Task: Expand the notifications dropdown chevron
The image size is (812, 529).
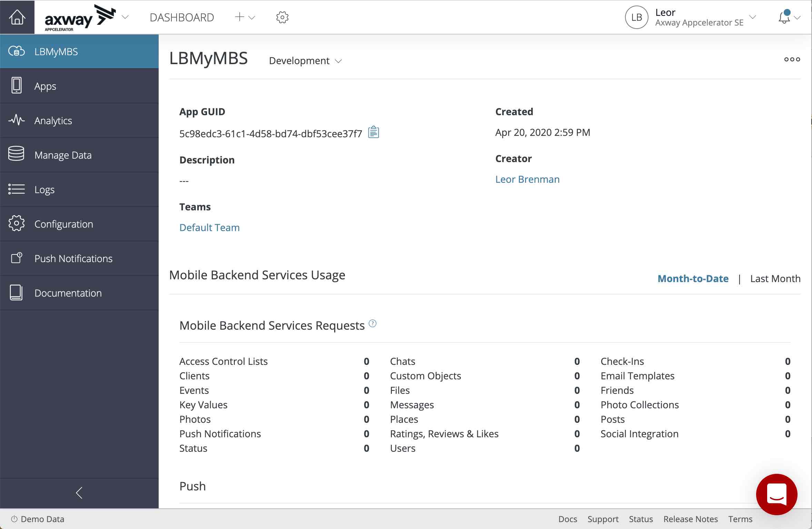Action: tap(797, 18)
